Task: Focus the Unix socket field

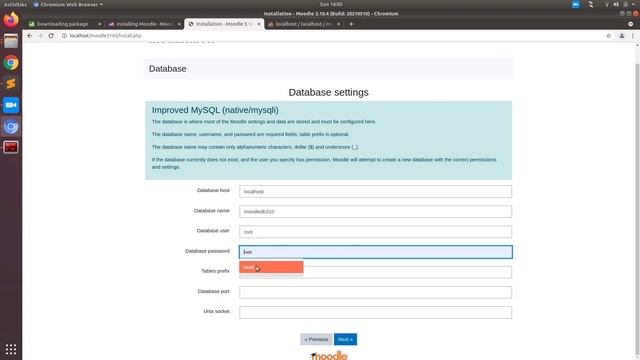Action: (375, 312)
